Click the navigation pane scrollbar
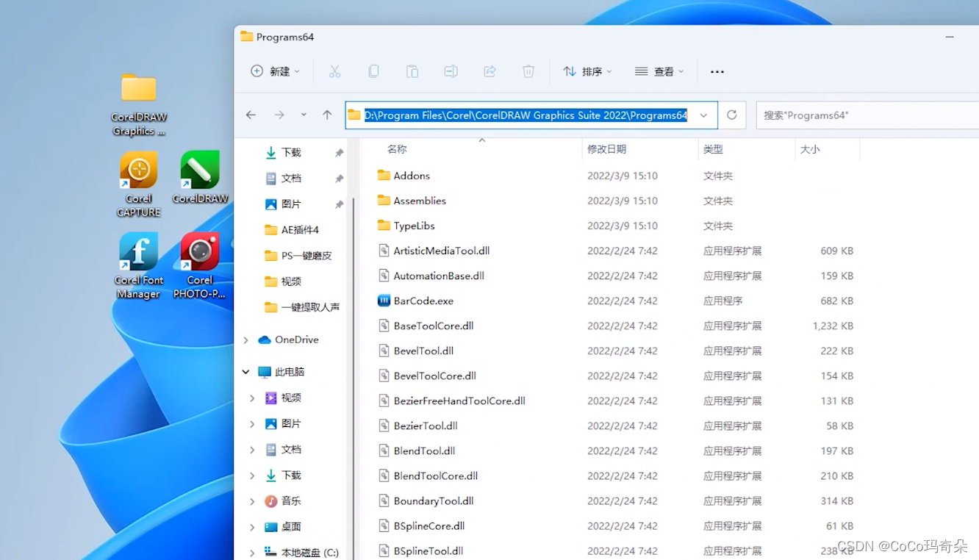979x560 pixels. click(x=353, y=378)
